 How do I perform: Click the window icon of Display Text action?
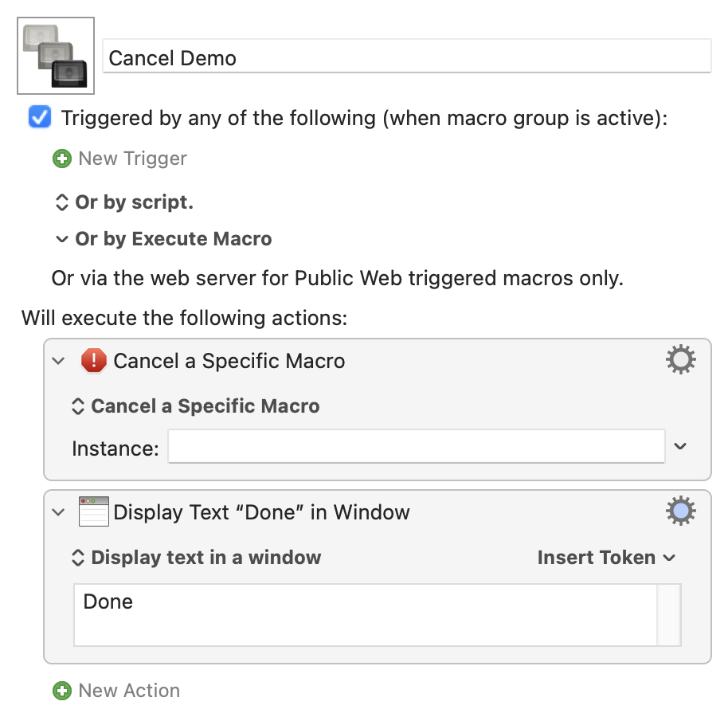(x=94, y=511)
